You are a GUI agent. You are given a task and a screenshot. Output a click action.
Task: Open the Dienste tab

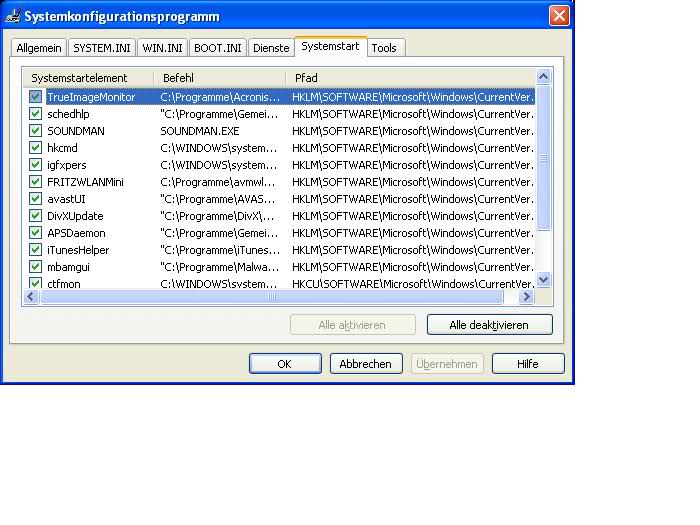[x=271, y=48]
